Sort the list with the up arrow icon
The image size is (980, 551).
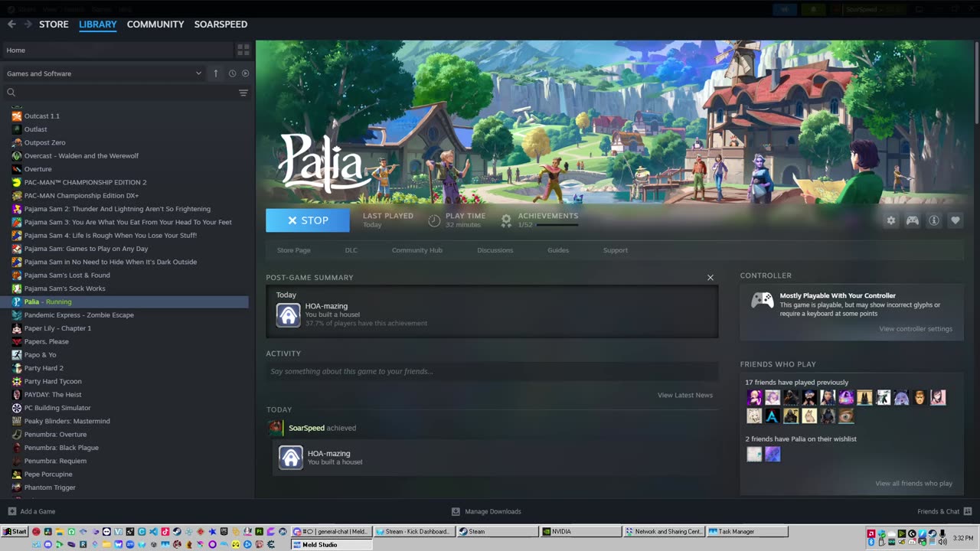(216, 73)
